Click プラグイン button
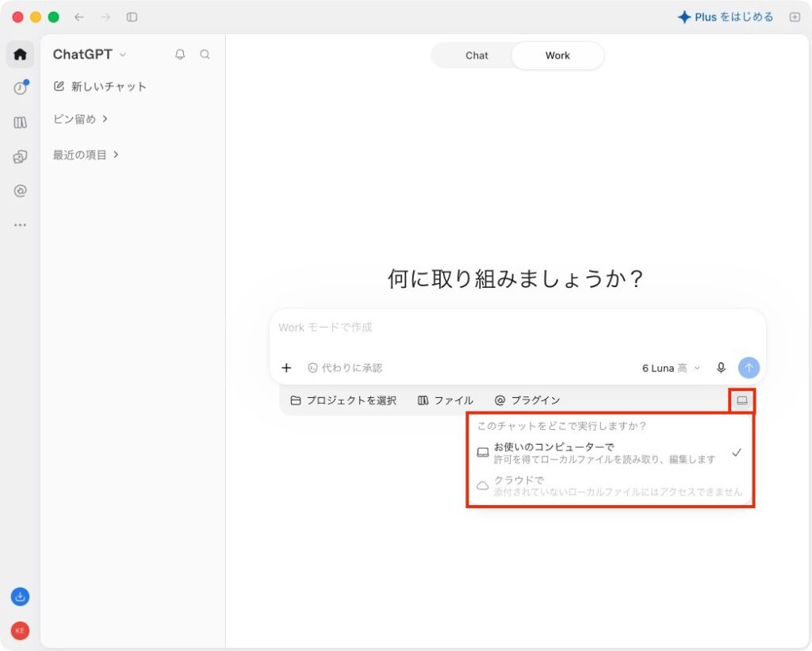 (x=527, y=400)
